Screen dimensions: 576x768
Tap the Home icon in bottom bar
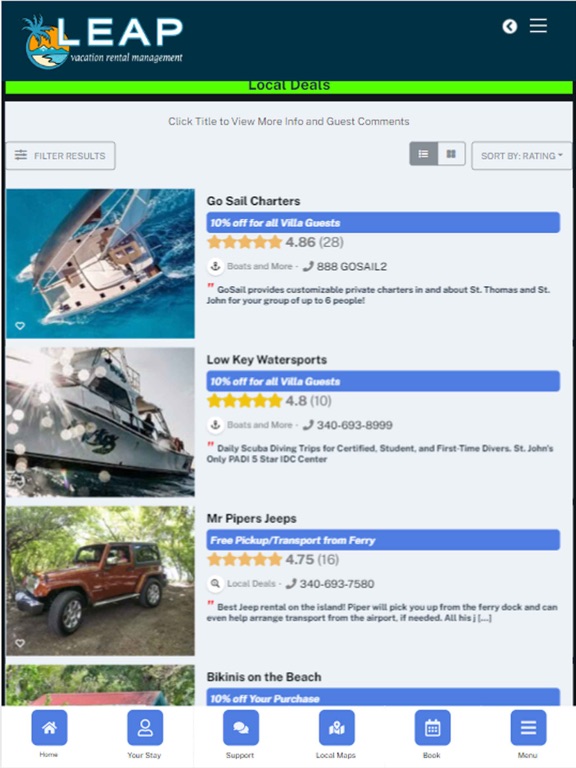click(x=49, y=728)
